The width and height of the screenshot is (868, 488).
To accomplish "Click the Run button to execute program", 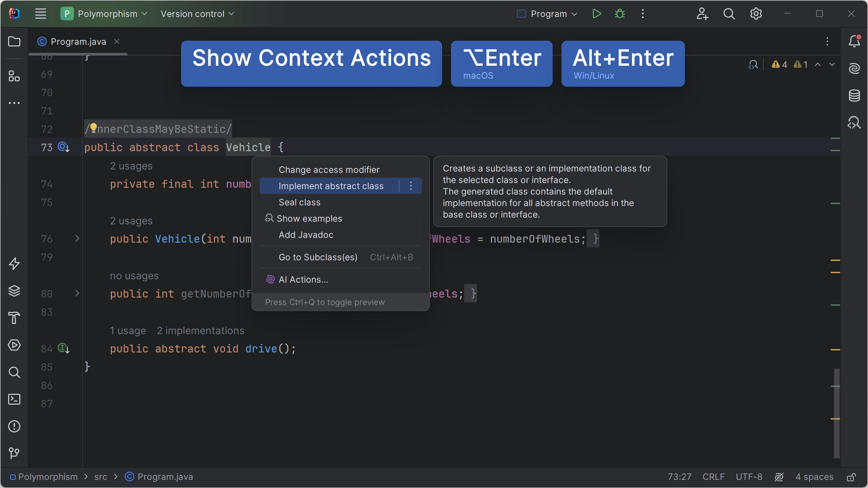I will (x=597, y=13).
